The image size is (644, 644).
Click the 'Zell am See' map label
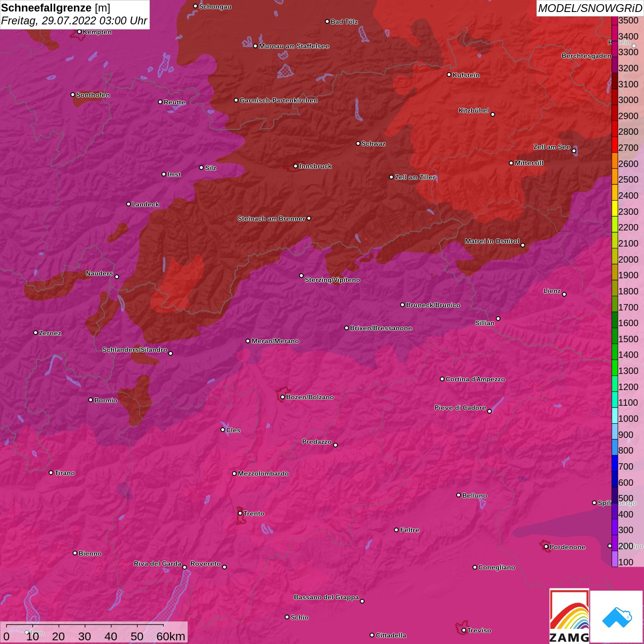point(552,147)
